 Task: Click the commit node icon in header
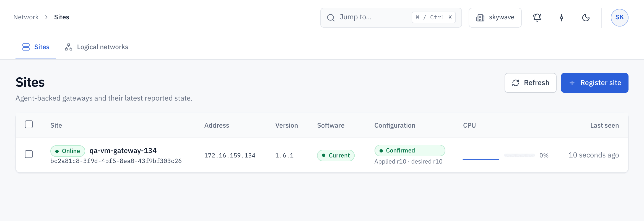562,18
